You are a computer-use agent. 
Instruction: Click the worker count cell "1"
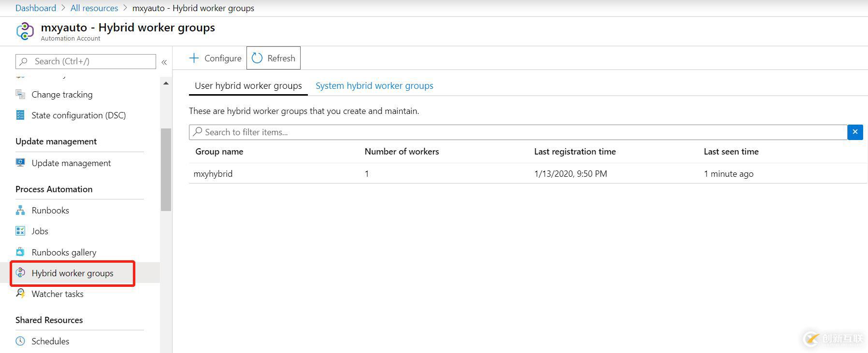(x=367, y=173)
